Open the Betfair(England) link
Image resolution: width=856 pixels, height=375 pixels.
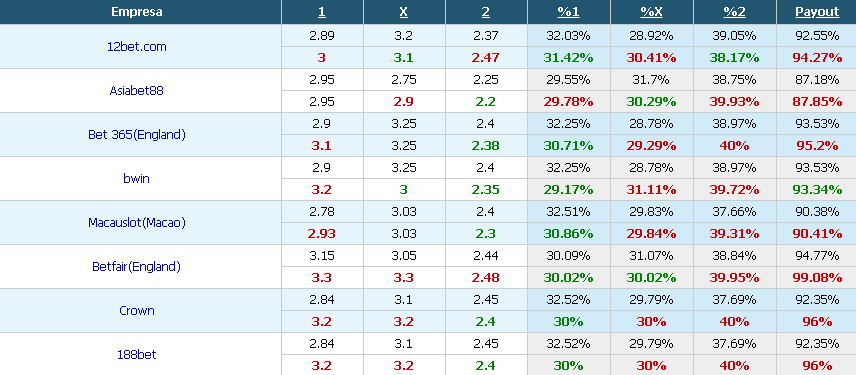136,266
